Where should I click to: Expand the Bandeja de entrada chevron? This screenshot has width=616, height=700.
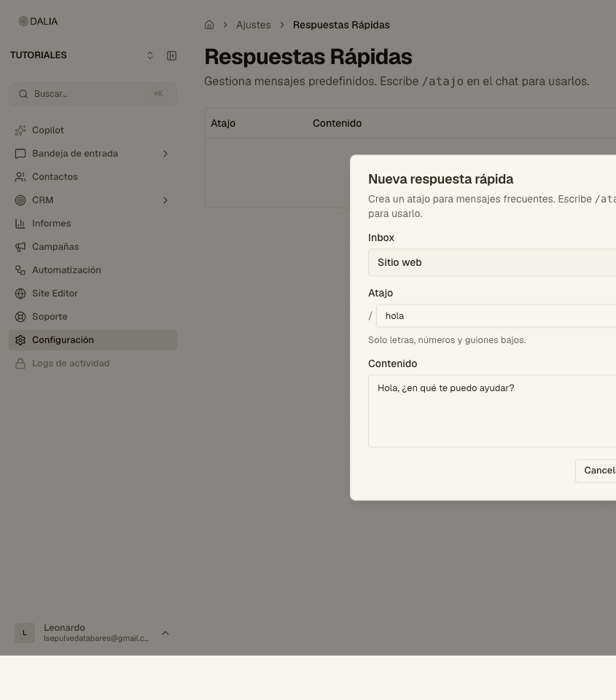click(165, 154)
